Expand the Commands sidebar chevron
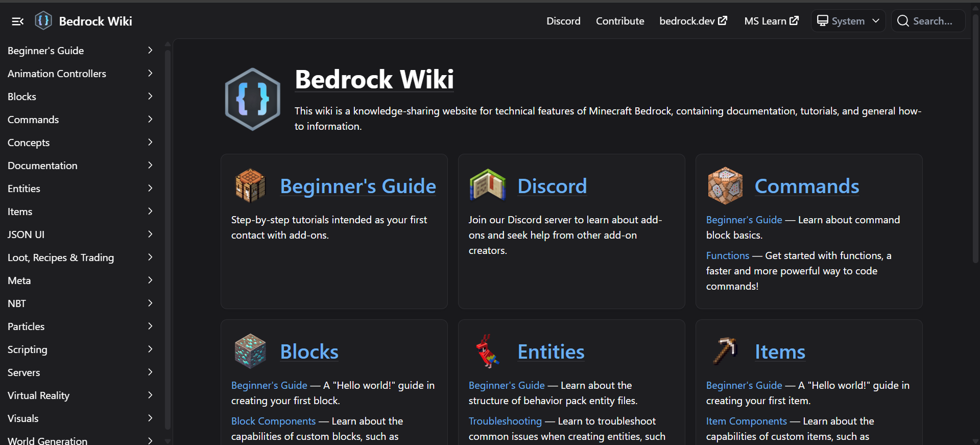 (x=150, y=119)
